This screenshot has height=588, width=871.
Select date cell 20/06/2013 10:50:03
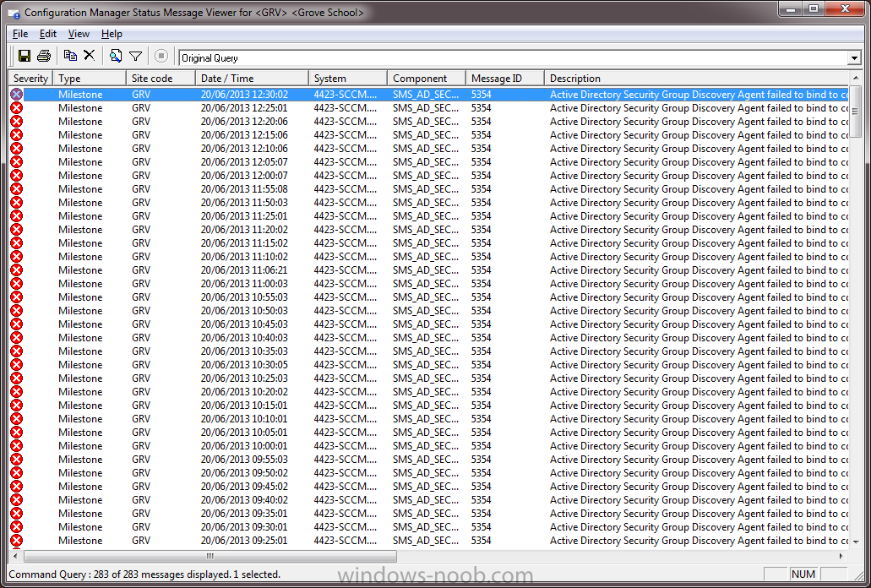pos(244,310)
